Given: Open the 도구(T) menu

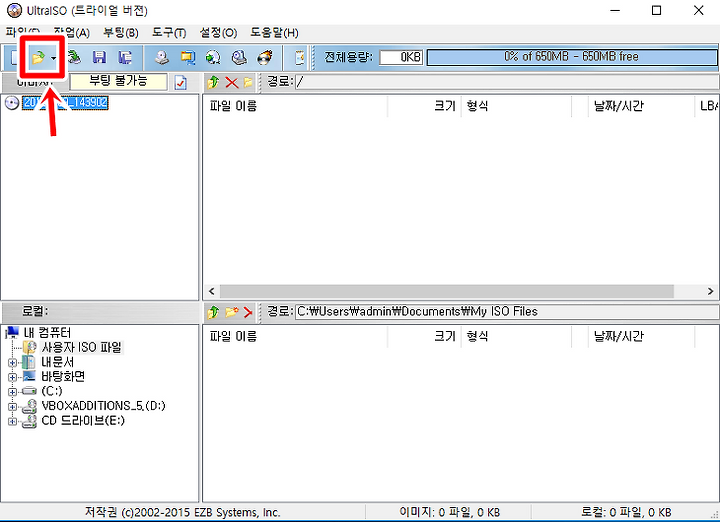Looking at the screenshot, I should coord(169,33).
